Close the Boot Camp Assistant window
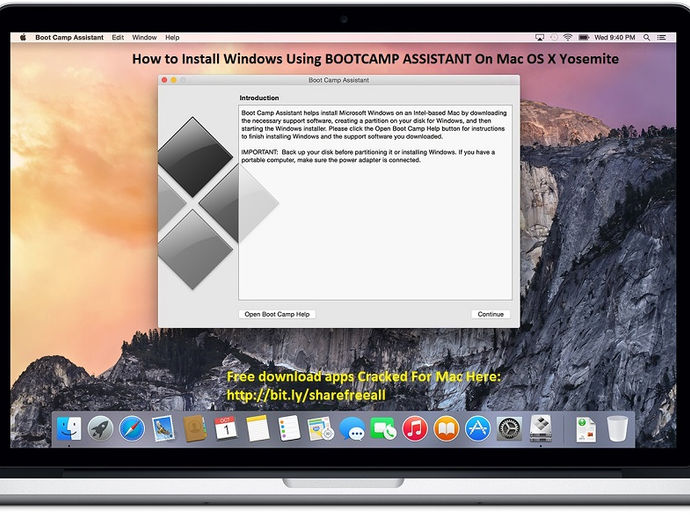Screen dimensions: 690x518 [164, 80]
